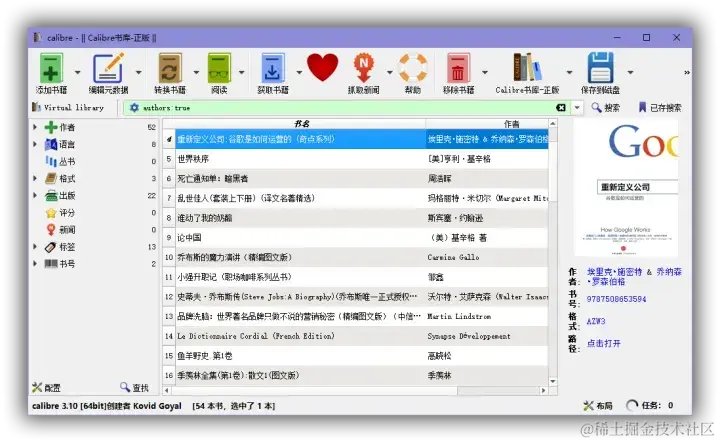Open dropdown arrow next to 获取书籍
720x443 pixels.
299,72
